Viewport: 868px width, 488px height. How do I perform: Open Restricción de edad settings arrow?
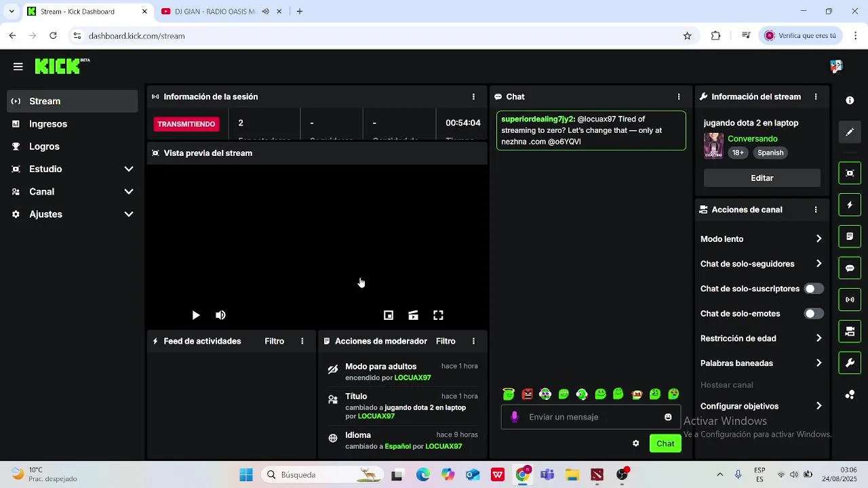pos(818,338)
